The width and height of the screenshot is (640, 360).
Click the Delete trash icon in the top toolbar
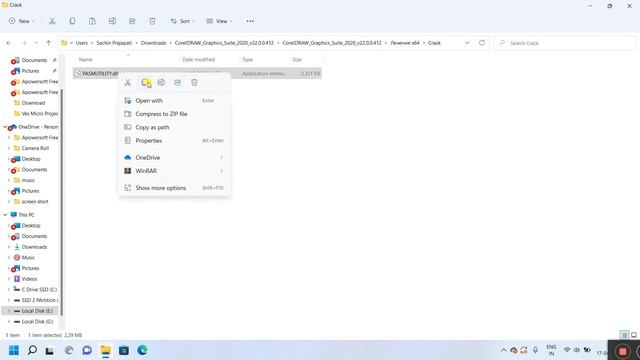tap(152, 21)
